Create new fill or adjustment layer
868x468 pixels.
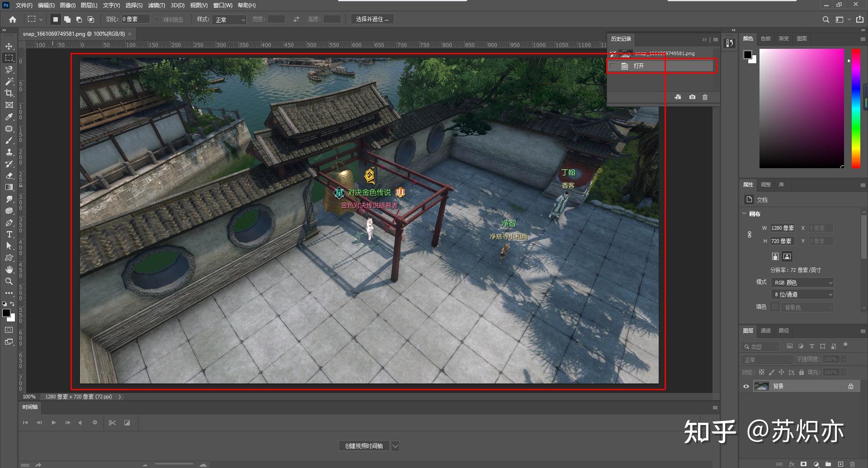pyautogui.click(x=816, y=464)
